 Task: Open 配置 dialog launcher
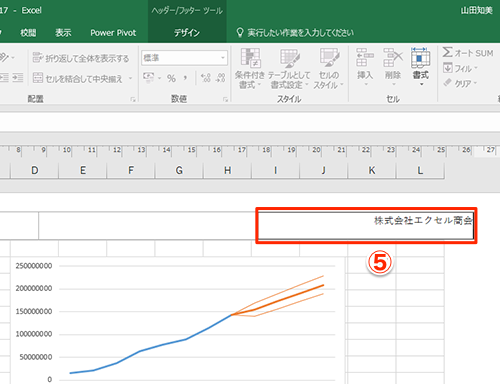click(133, 99)
